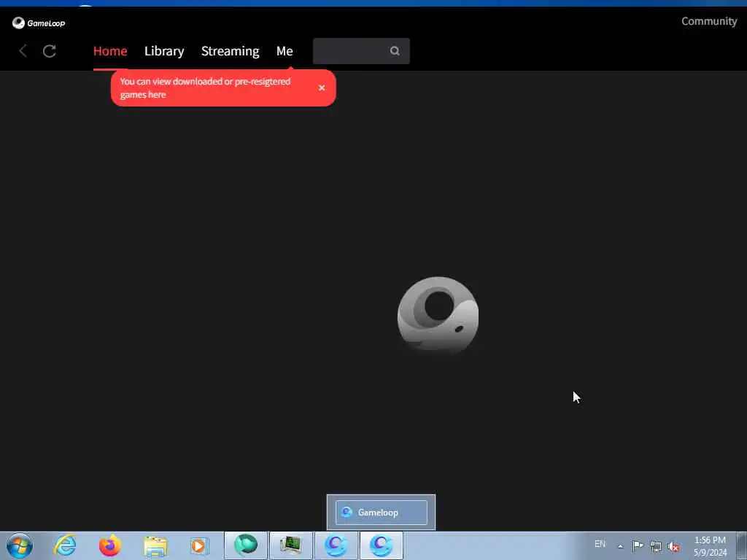This screenshot has height=560, width=747.
Task: Go back using the left arrow button
Action: [x=23, y=51]
